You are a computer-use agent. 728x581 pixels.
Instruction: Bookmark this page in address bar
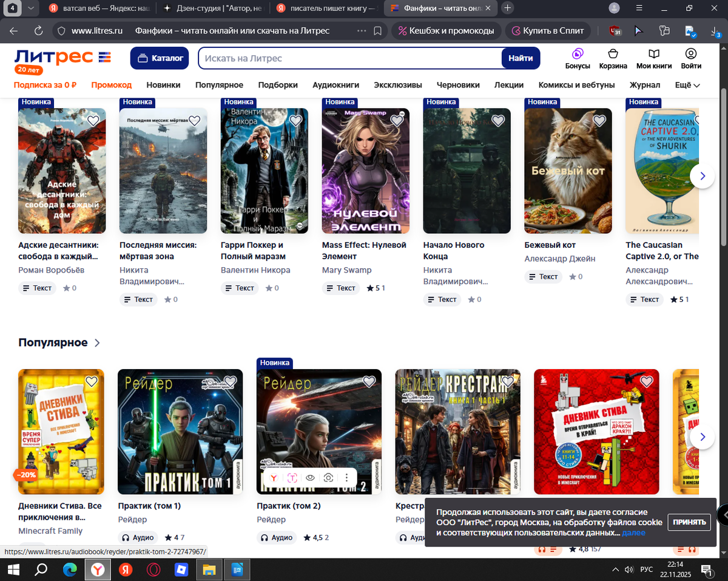point(377,30)
